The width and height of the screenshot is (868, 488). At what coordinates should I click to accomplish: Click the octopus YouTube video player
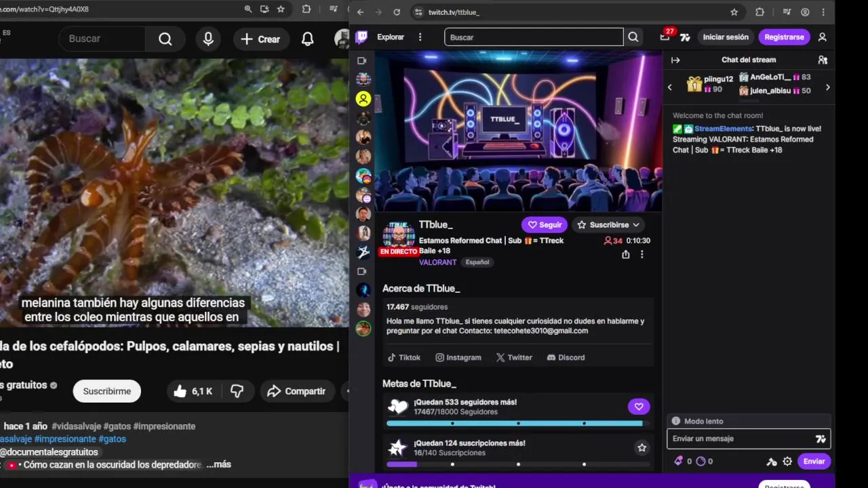tap(174, 193)
